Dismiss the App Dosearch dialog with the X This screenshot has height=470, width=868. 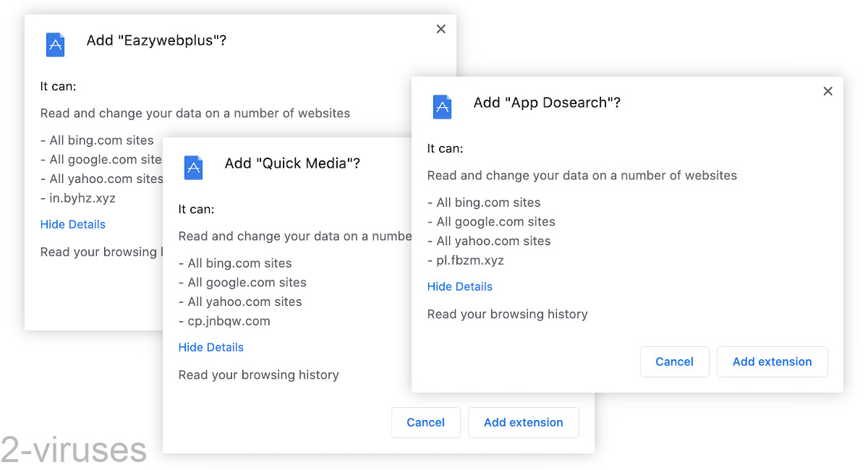tap(827, 91)
